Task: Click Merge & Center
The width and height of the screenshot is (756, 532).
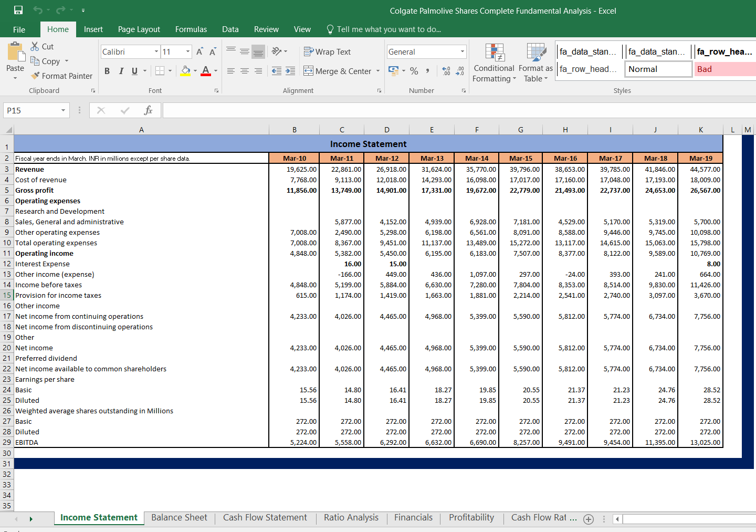Action: pos(337,71)
